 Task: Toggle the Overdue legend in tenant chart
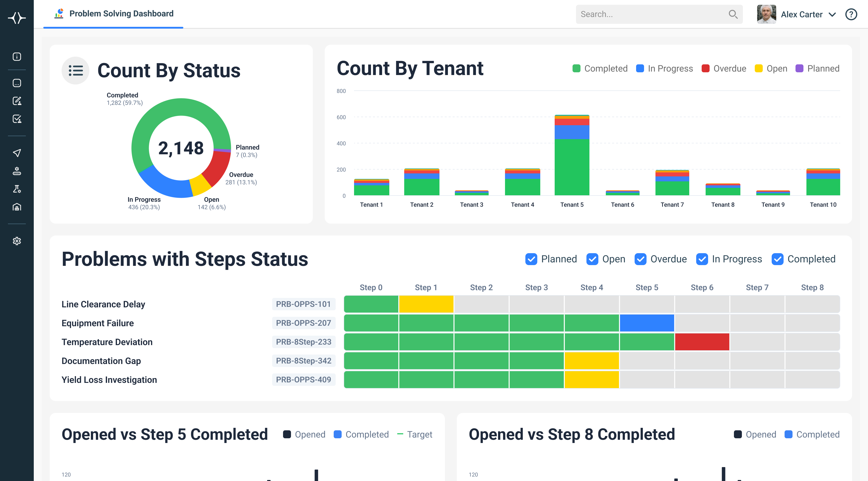pyautogui.click(x=723, y=68)
